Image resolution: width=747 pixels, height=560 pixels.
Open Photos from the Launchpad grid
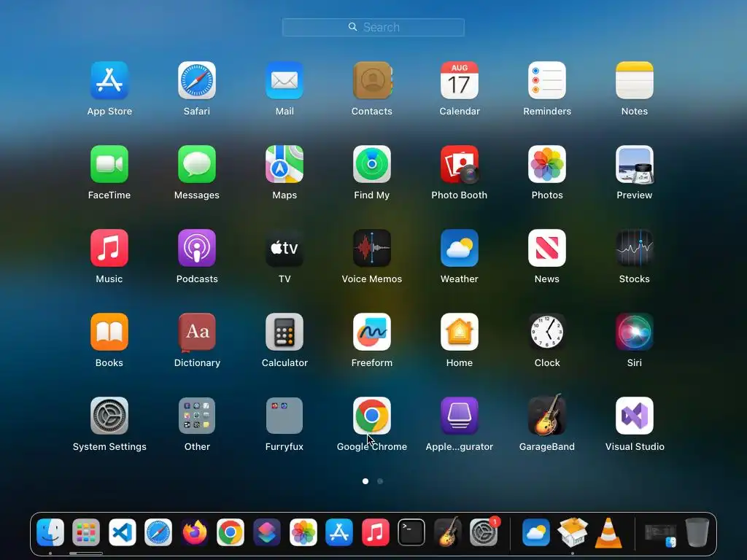(547, 164)
